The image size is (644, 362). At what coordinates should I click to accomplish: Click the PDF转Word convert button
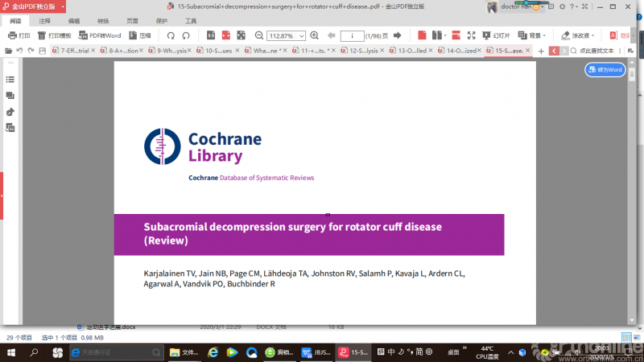[100, 36]
